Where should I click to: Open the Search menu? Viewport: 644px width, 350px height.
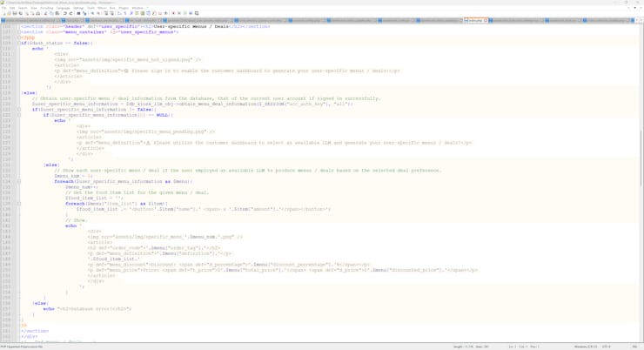tap(23, 8)
